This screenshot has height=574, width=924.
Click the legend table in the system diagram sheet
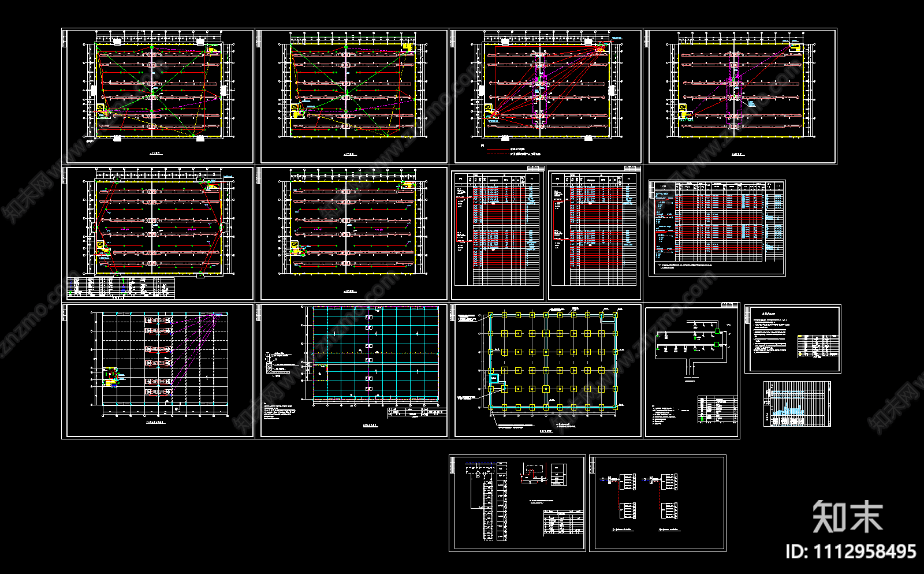point(718,410)
